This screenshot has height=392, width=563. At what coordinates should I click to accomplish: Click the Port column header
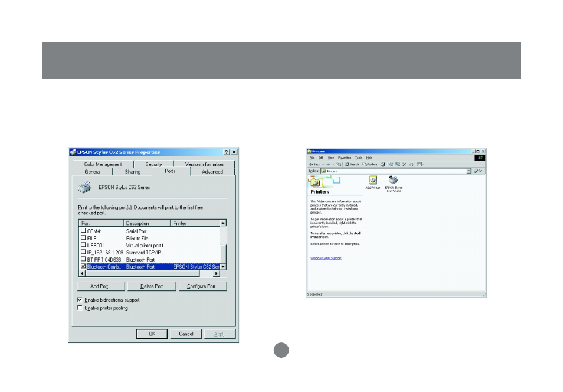[x=102, y=223]
